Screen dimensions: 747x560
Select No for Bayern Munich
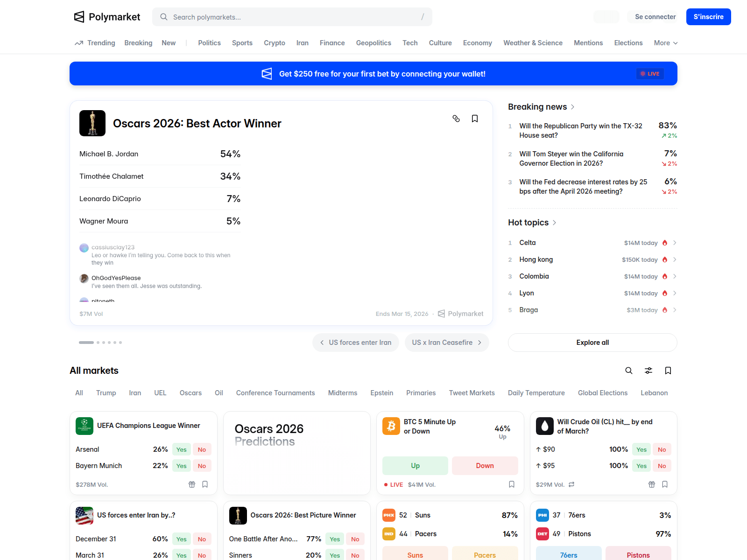[202, 465]
